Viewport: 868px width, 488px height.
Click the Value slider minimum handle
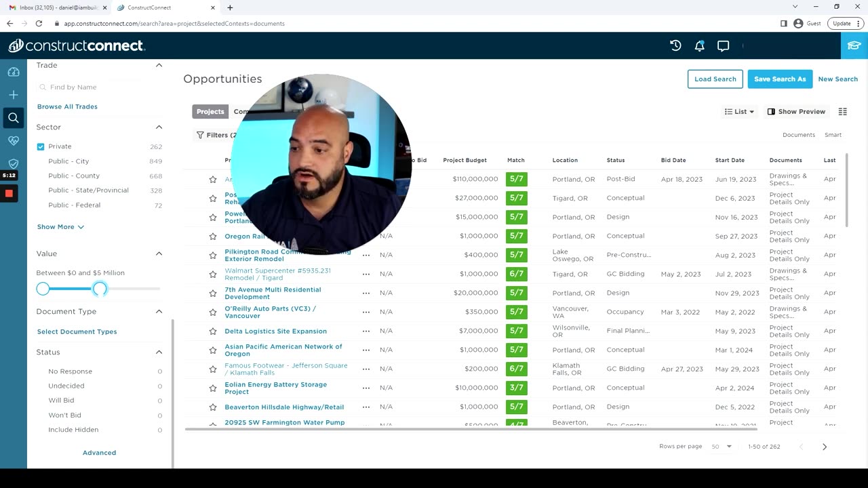(x=43, y=289)
